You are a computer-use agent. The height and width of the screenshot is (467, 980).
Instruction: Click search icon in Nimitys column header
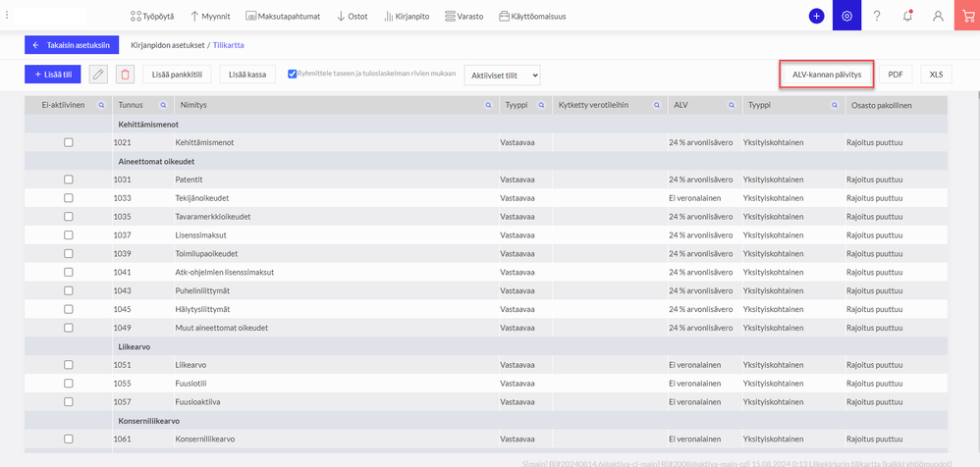pos(488,106)
